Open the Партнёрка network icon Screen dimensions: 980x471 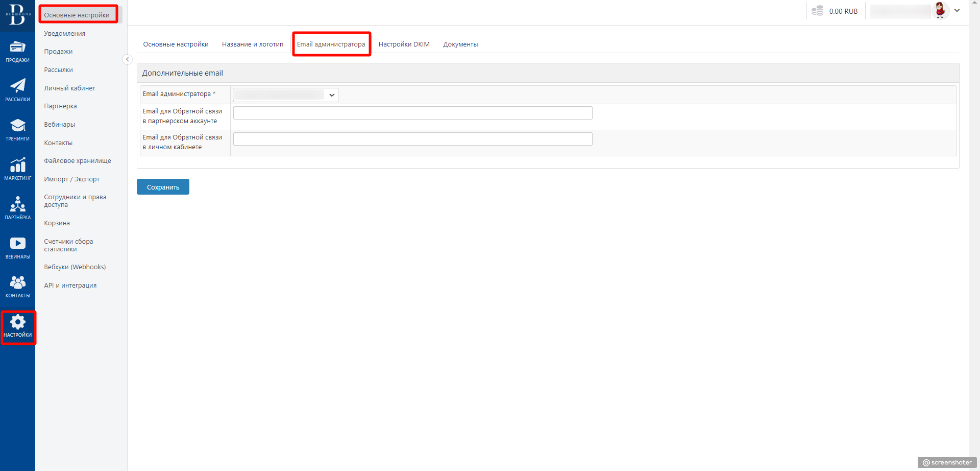pos(17,204)
